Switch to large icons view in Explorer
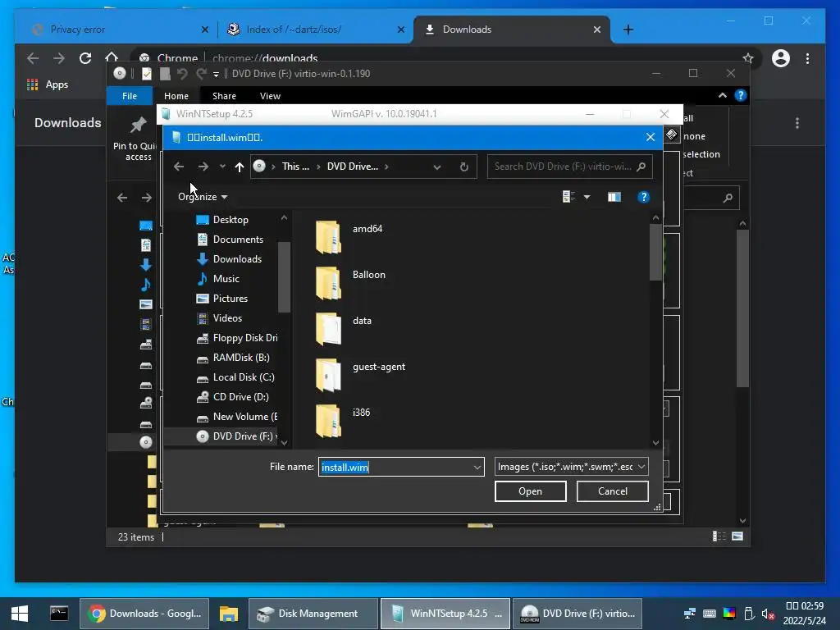The height and width of the screenshot is (630, 840). [x=737, y=536]
